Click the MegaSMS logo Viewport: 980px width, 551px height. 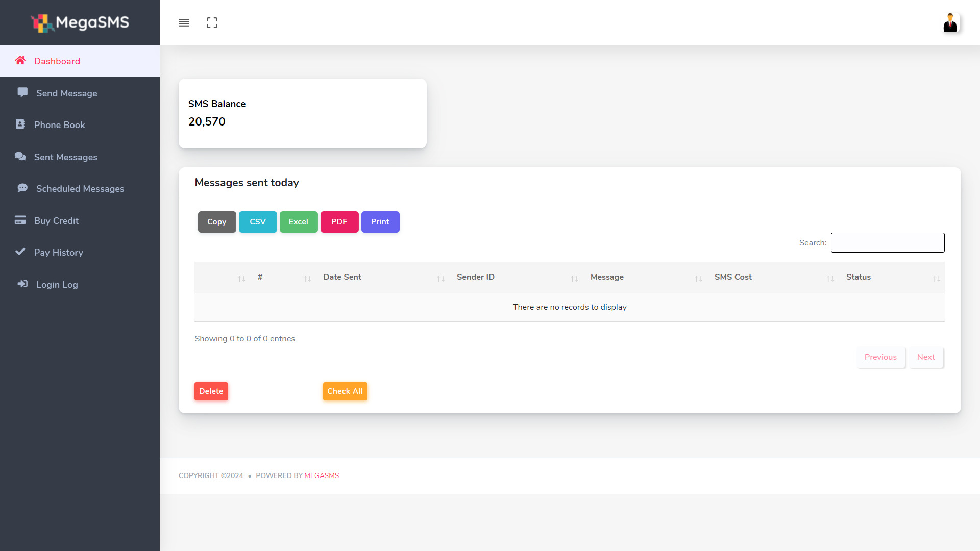click(80, 22)
